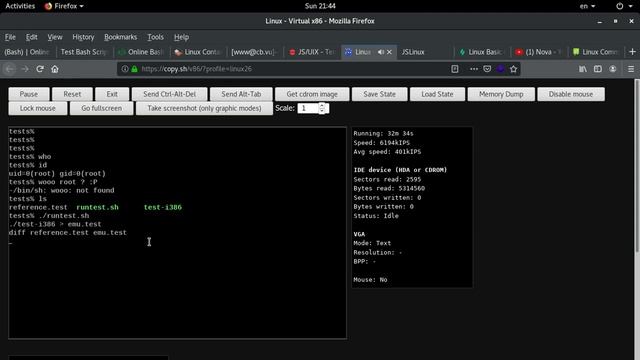Switch to the 'Linux Comm' tab

tap(596, 52)
